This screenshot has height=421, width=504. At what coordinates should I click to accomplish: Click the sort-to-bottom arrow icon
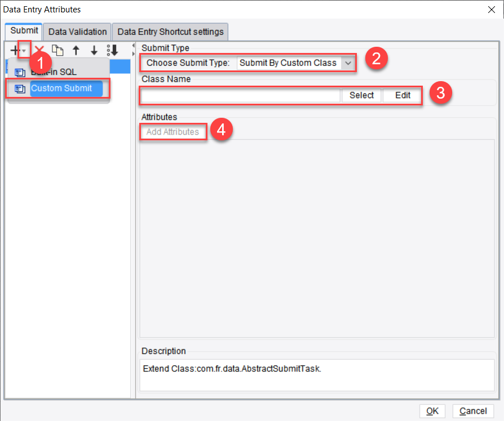tap(113, 50)
